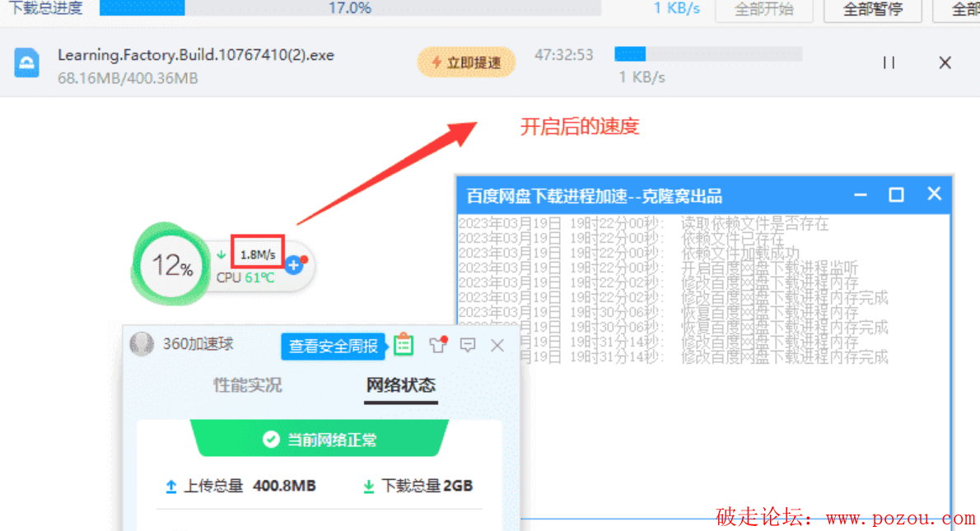Click the blue plus icon on accelerator ball

(294, 265)
